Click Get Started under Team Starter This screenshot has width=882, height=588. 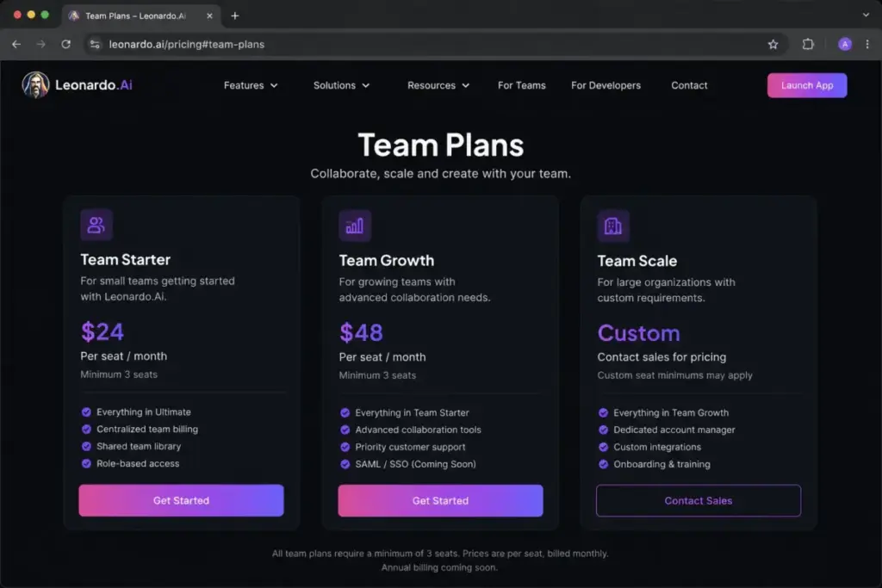point(181,500)
